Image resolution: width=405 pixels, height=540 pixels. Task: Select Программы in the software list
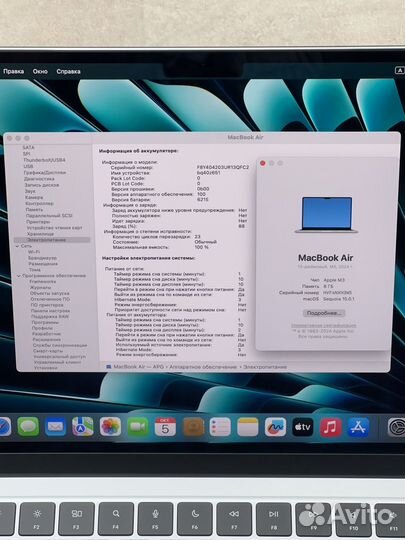point(45,322)
